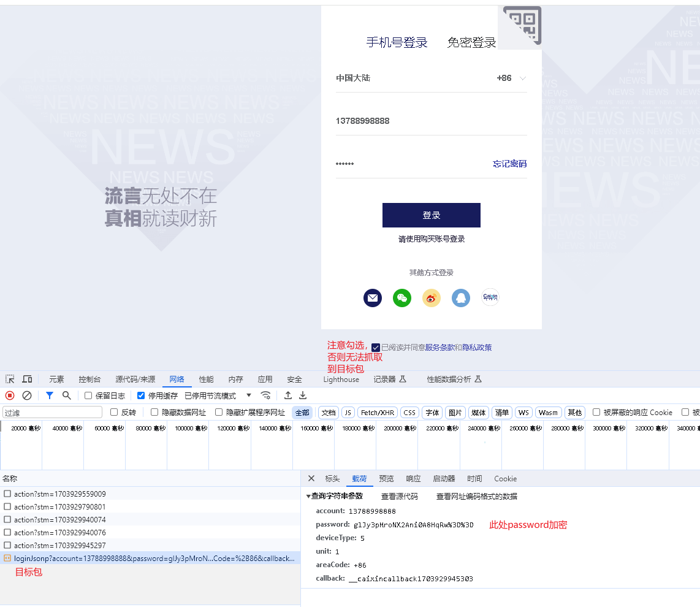Close the request details pane

coord(311,478)
